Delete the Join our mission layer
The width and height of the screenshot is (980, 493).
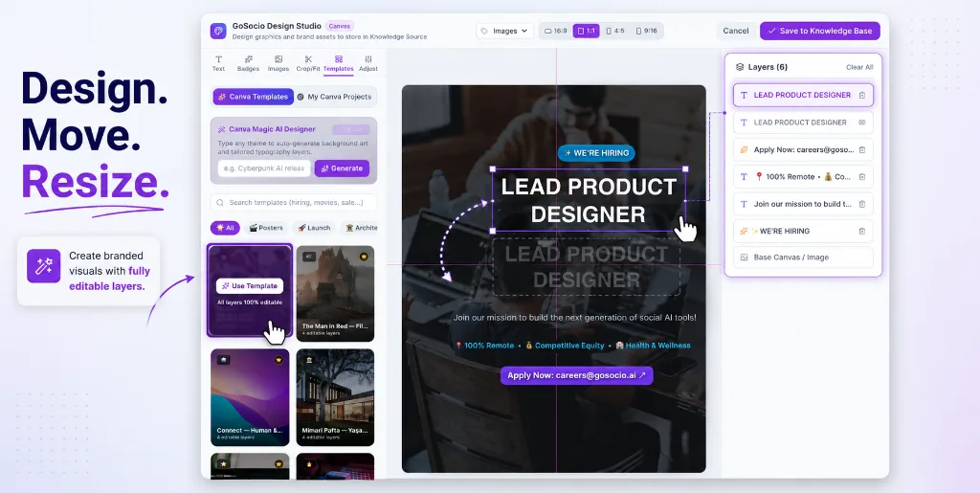862,204
